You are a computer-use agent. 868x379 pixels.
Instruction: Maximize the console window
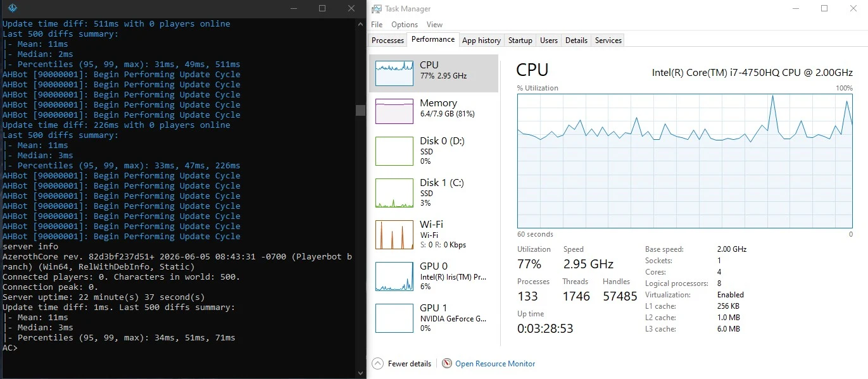click(322, 8)
